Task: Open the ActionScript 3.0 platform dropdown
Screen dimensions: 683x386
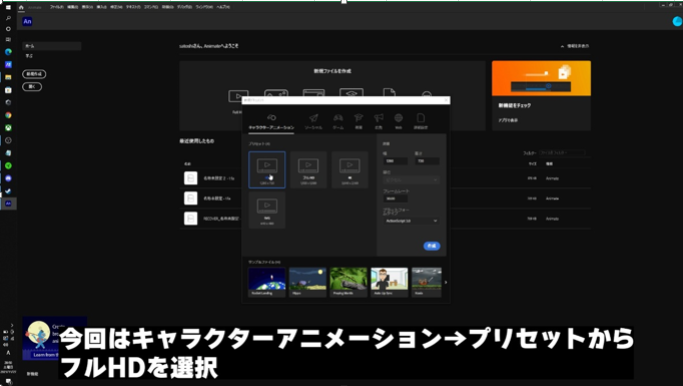Action: click(411, 221)
